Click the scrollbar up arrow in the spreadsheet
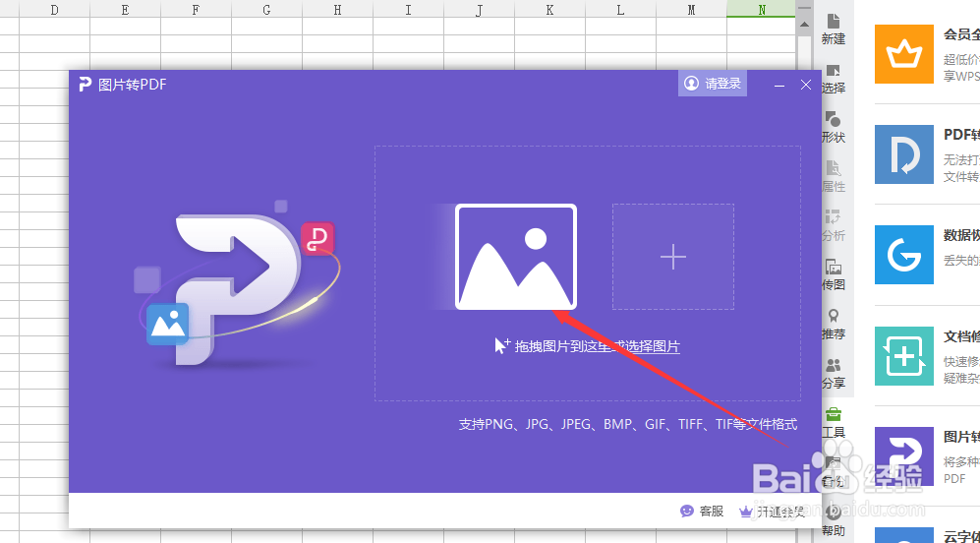980x543 pixels. (804, 25)
